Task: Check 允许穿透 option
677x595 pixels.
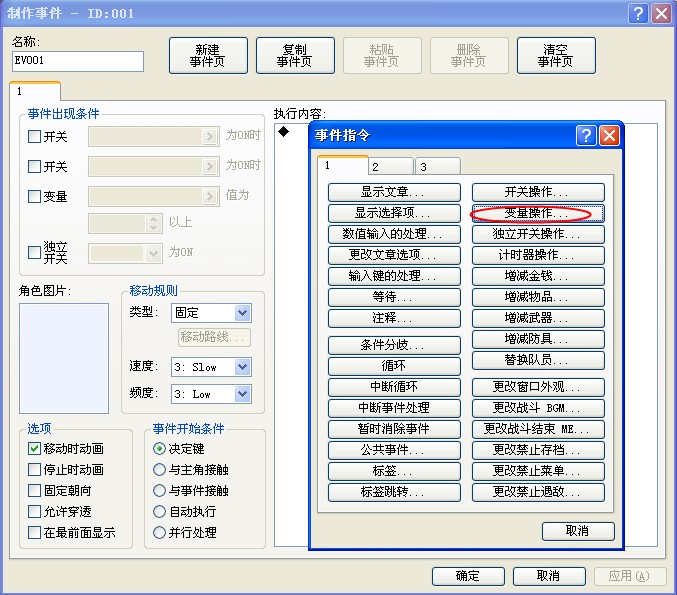Action: tap(34, 512)
